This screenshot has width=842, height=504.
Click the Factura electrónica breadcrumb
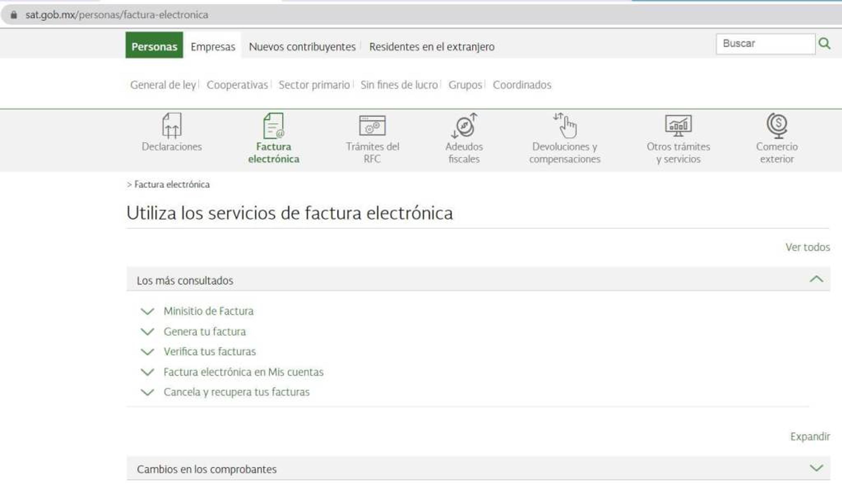point(172,184)
